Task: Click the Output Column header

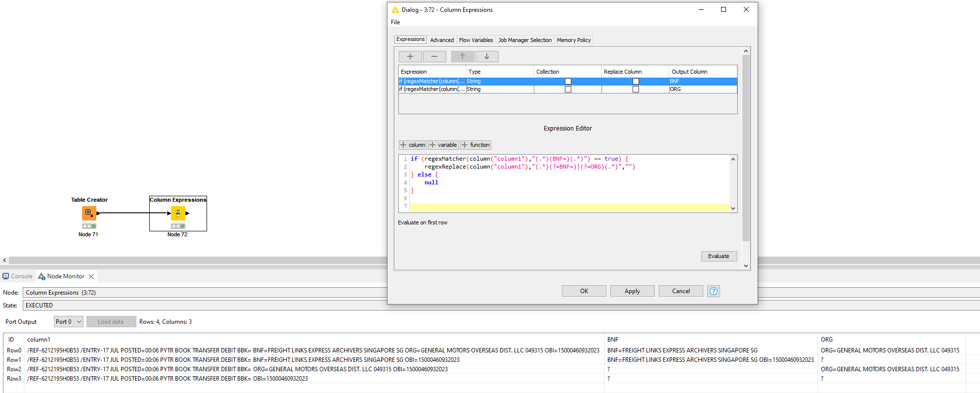Action: pos(703,72)
